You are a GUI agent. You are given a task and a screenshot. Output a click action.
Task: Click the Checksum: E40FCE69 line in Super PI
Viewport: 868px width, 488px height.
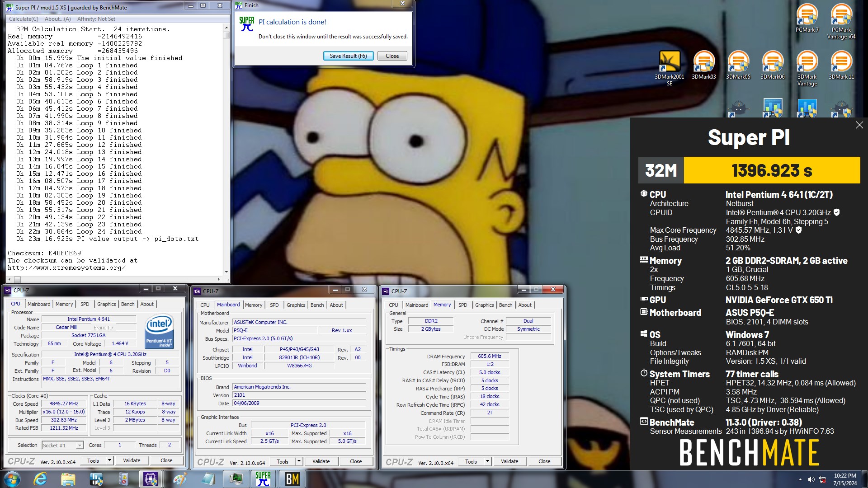[44, 253]
